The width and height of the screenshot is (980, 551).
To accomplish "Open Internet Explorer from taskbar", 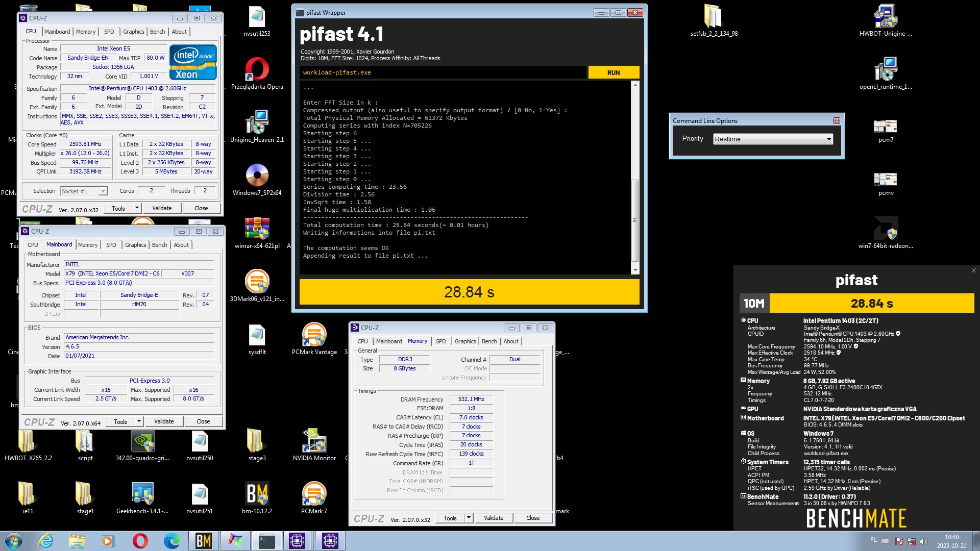I will 46,541.
